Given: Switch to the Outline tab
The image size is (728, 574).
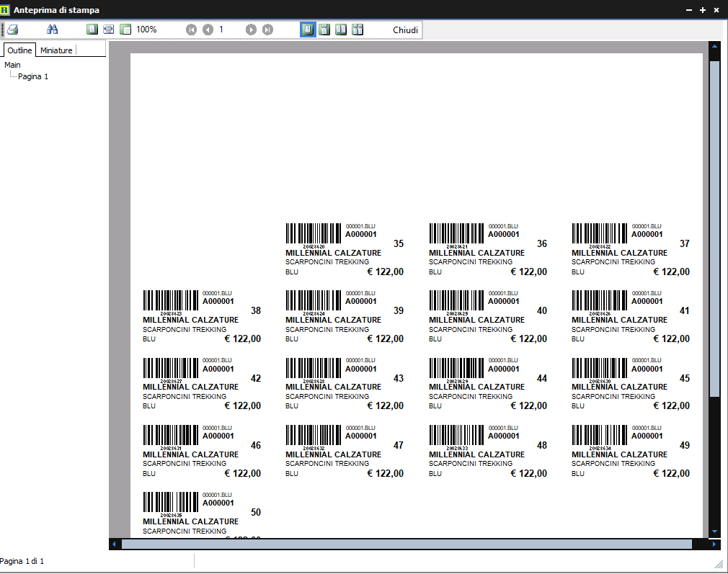Looking at the screenshot, I should click(x=19, y=50).
